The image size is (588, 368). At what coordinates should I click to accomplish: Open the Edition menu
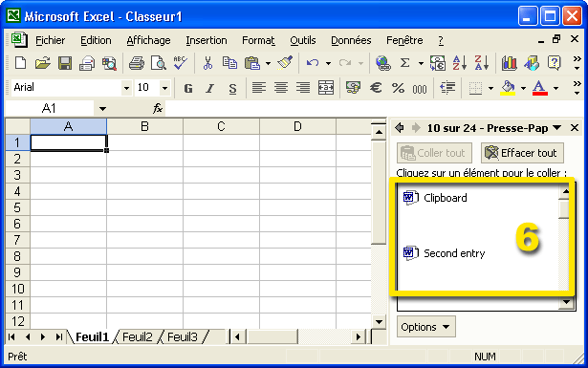[x=96, y=40]
